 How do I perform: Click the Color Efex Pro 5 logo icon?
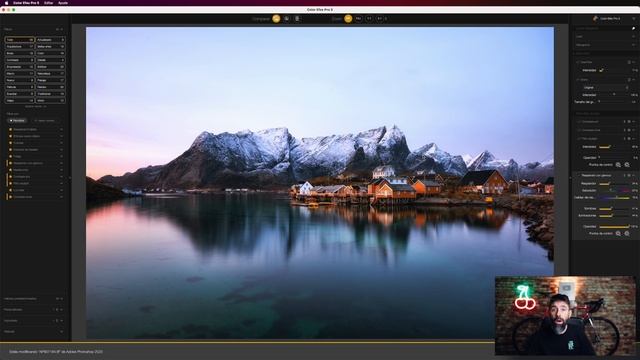pyautogui.click(x=596, y=18)
